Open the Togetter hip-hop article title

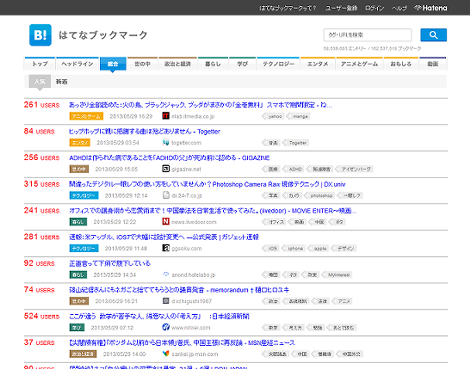pyautogui.click(x=145, y=131)
